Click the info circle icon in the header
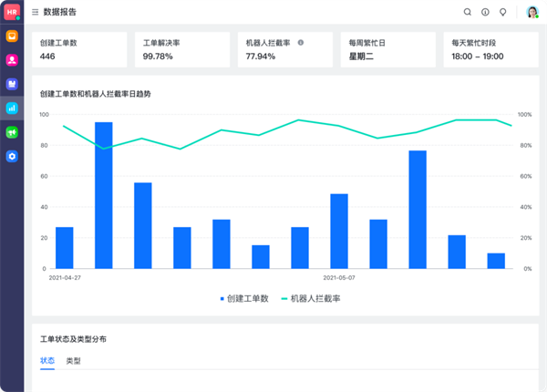The width and height of the screenshot is (547, 392). (485, 13)
